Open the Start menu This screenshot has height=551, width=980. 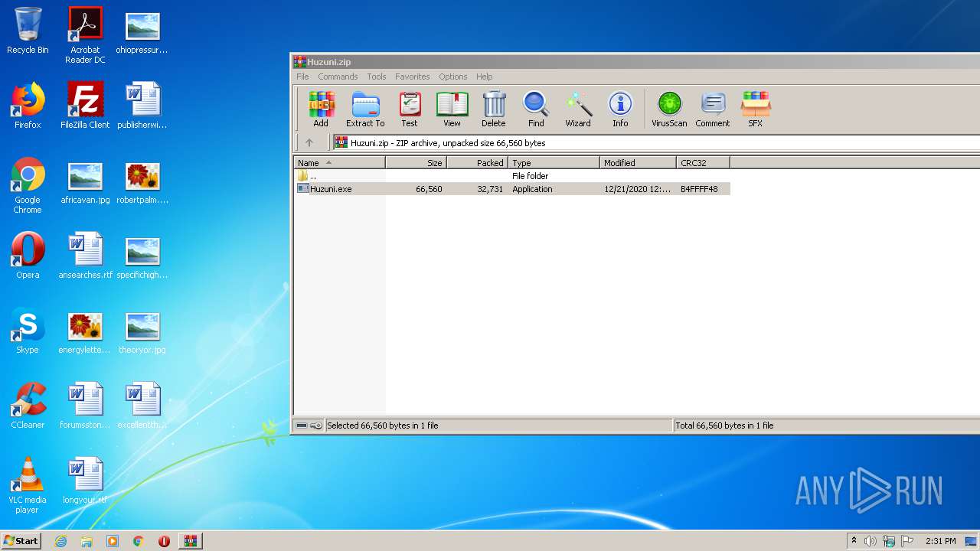pos(21,540)
